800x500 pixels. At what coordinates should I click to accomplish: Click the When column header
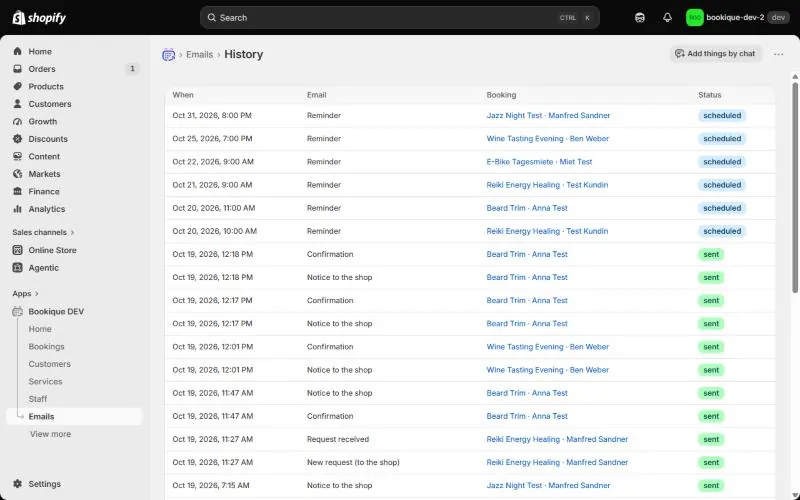(x=183, y=95)
